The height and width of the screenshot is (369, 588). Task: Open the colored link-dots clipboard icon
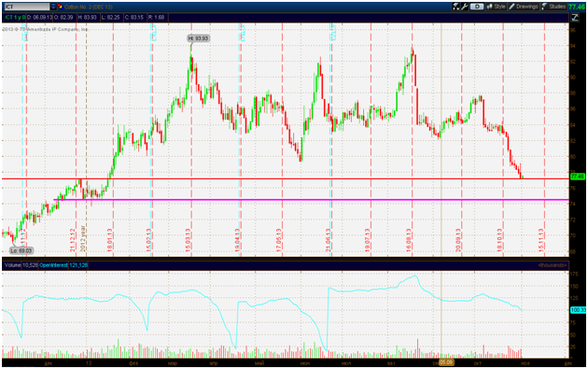60,7
